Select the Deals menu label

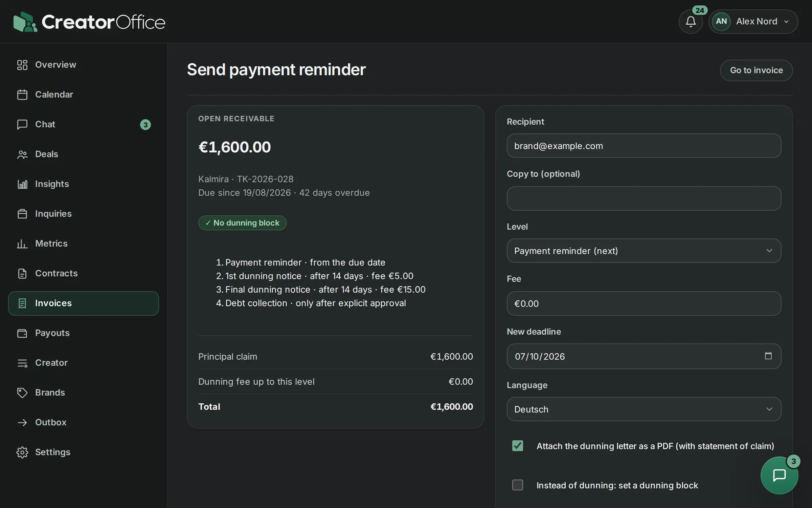47,154
